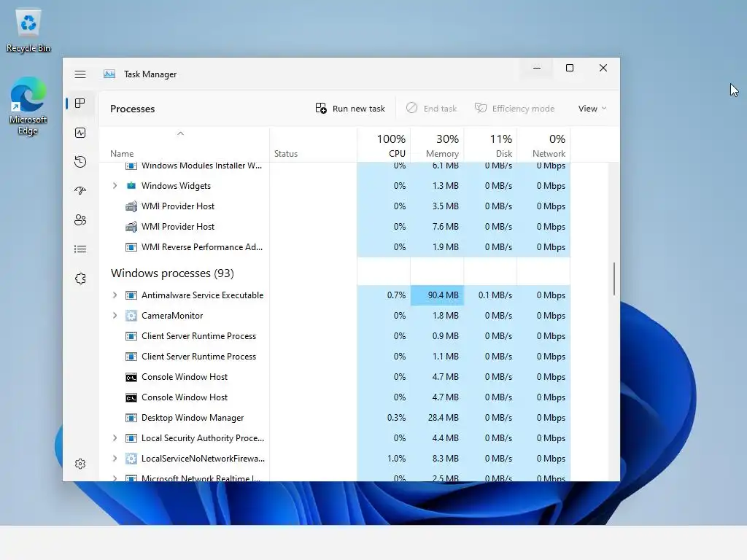Open the Users icon in sidebar
747x560 pixels.
pos(80,220)
